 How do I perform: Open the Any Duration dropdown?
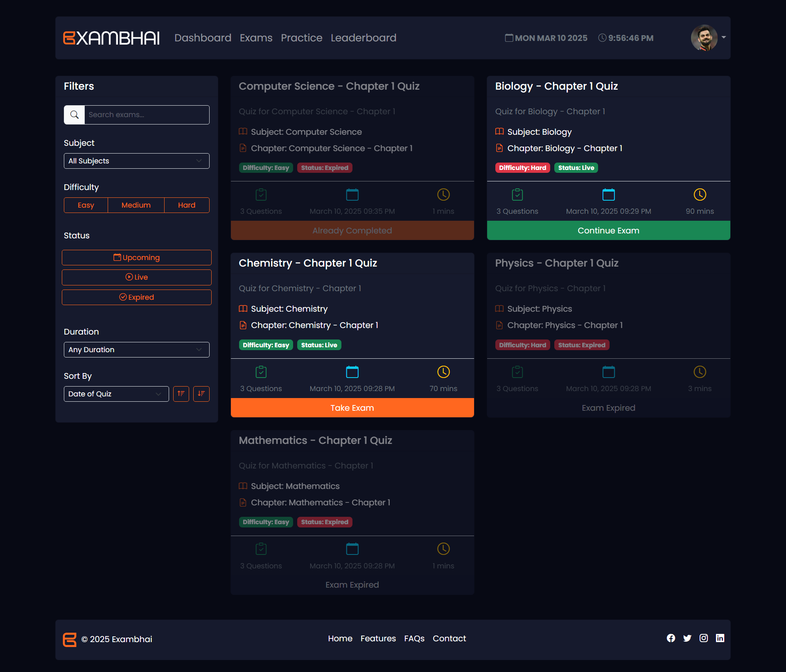[x=136, y=350]
